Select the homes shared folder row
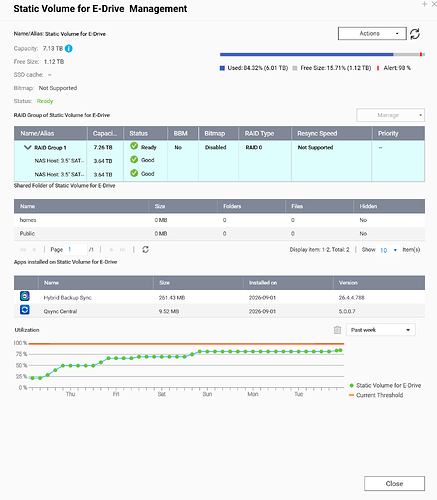 pyautogui.click(x=219, y=220)
